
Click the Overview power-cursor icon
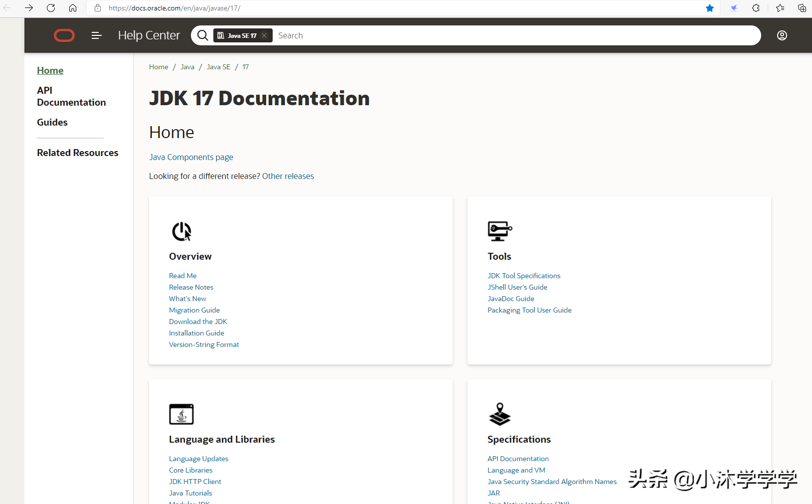181,231
